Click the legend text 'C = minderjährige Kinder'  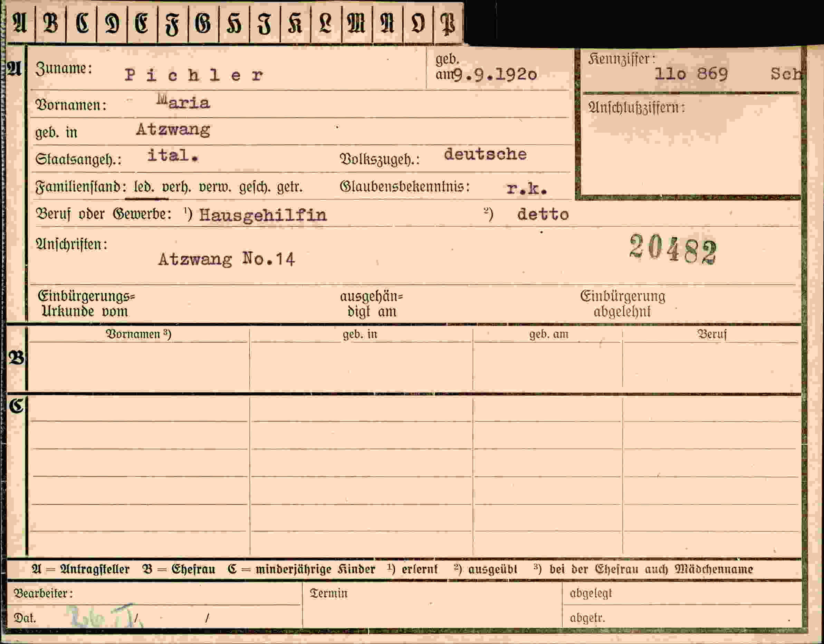point(301,569)
